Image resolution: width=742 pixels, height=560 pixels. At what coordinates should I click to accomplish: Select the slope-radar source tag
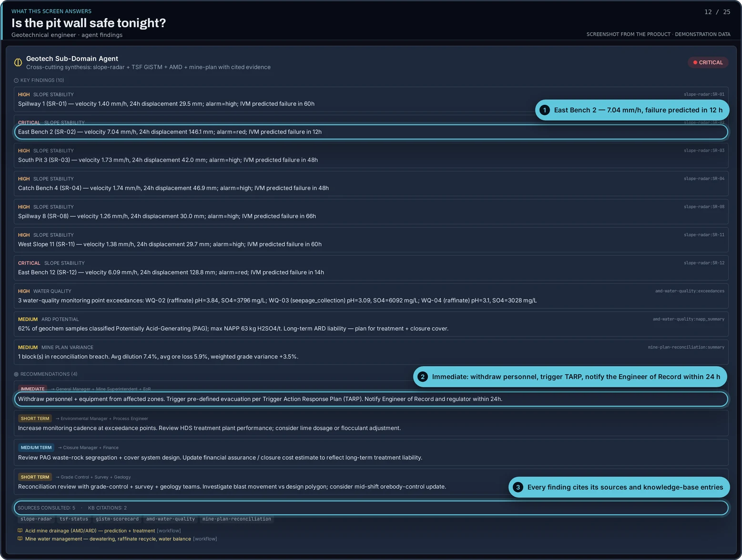coord(36,519)
